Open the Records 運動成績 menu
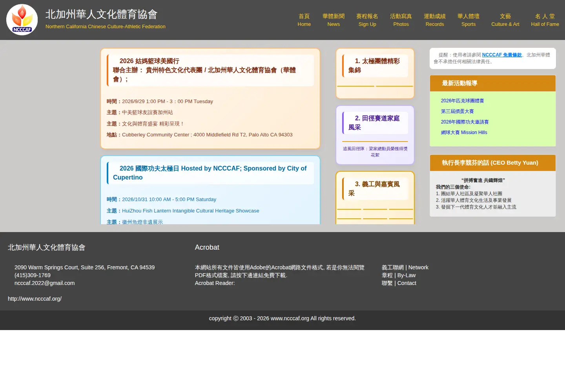The height and width of the screenshot is (392, 565). tap(435, 20)
